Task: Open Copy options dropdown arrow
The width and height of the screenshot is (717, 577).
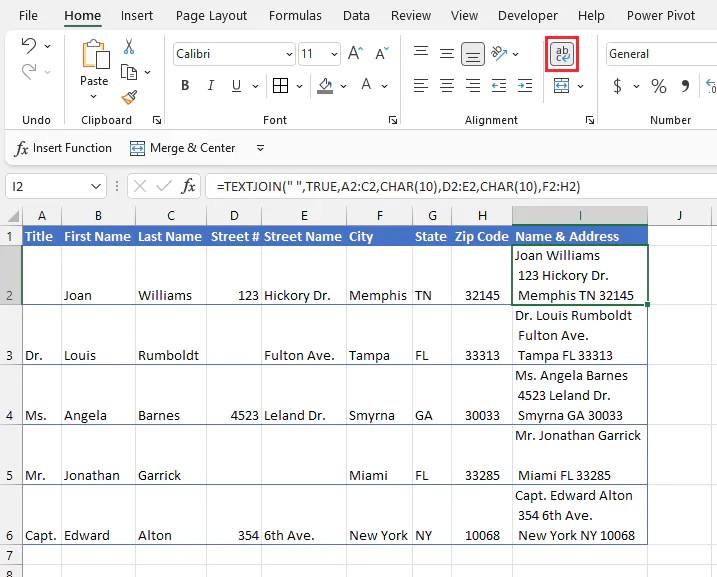Action: (147, 72)
